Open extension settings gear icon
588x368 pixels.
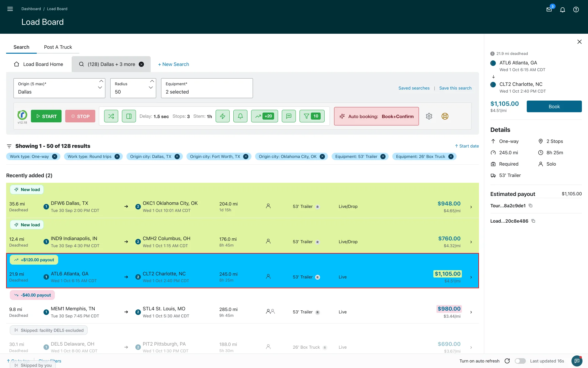[x=429, y=116]
